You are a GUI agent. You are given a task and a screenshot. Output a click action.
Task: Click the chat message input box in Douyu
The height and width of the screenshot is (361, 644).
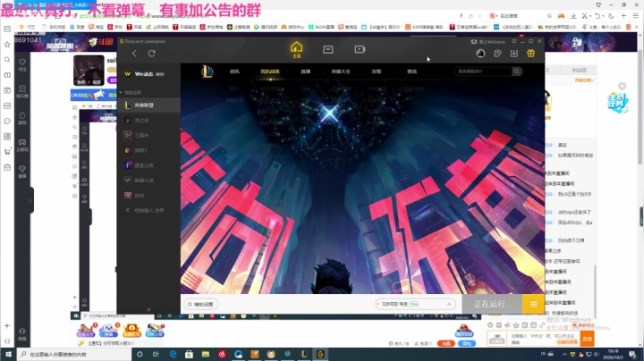(544, 339)
